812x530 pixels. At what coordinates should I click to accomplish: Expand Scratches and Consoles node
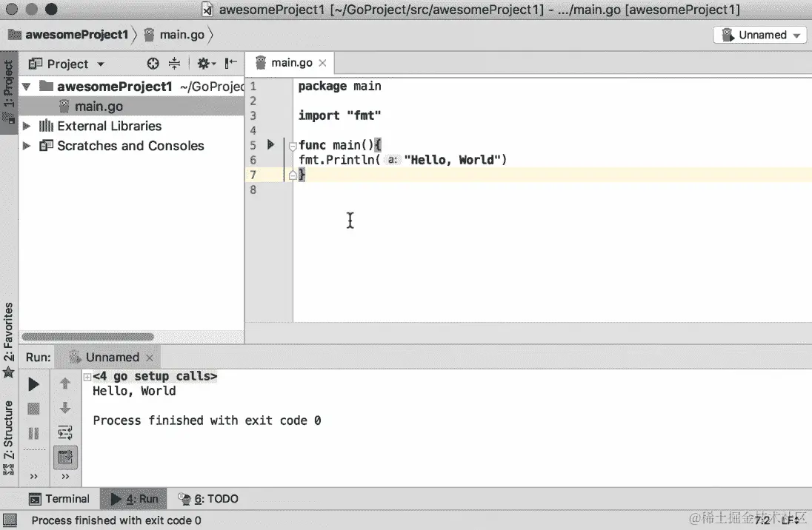pyautogui.click(x=27, y=146)
